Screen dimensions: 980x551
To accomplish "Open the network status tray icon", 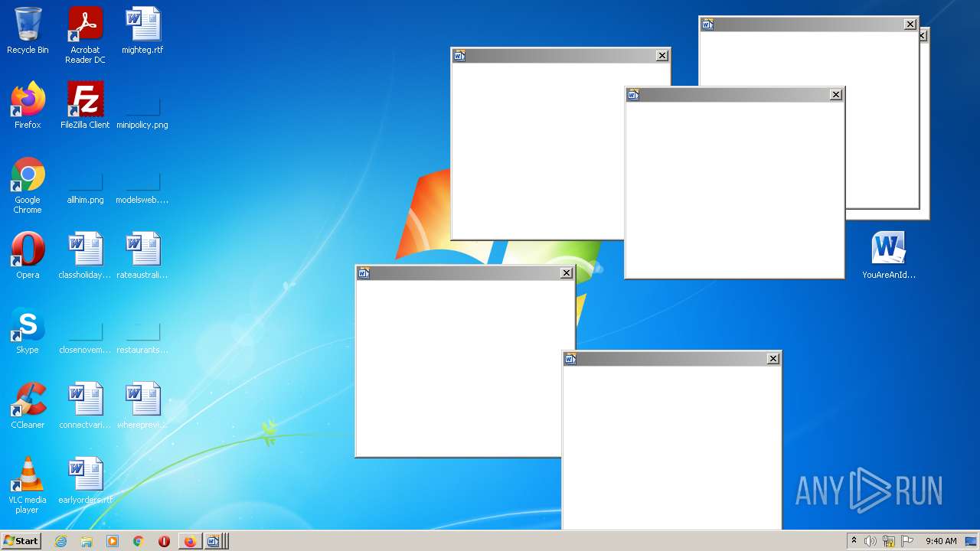I will pyautogui.click(x=889, y=541).
